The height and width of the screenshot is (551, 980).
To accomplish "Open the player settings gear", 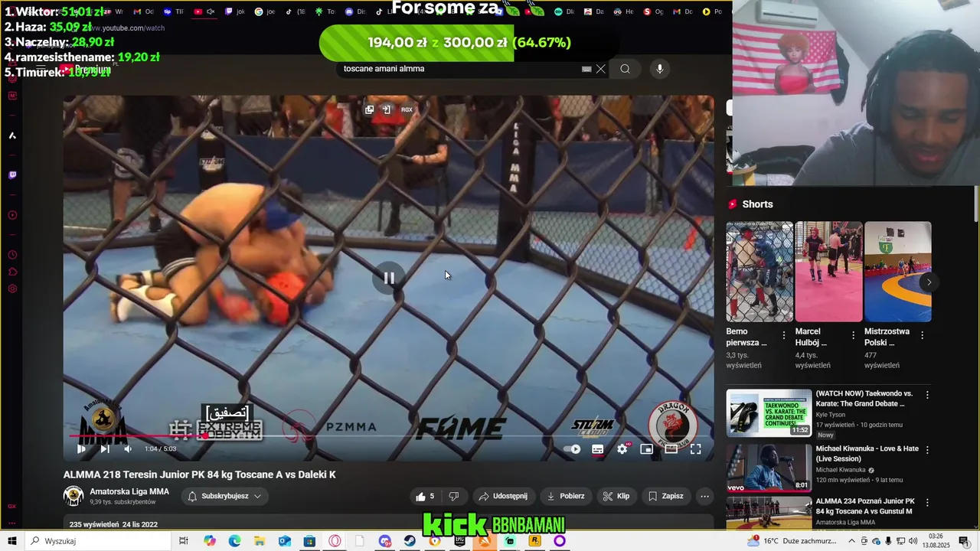I will coord(622,449).
